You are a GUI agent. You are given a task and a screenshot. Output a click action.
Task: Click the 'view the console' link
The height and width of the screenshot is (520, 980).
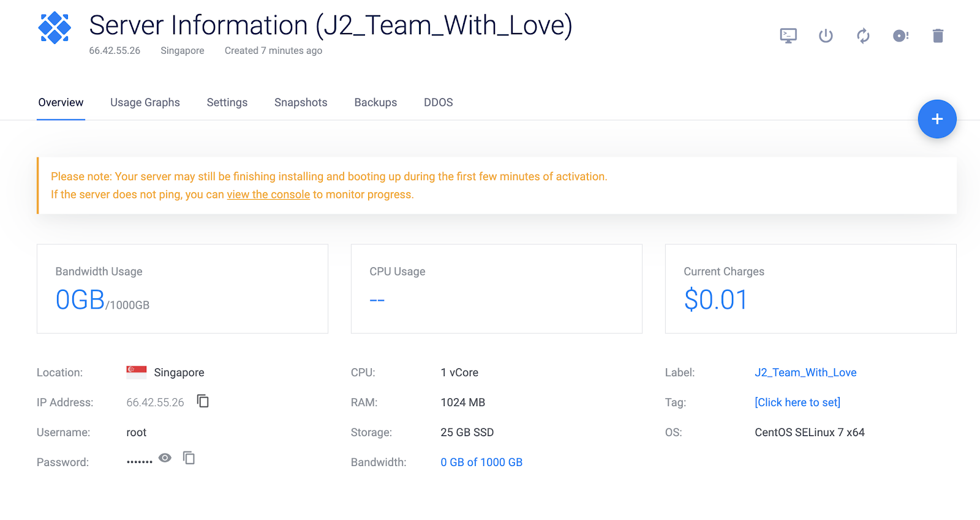click(x=268, y=194)
